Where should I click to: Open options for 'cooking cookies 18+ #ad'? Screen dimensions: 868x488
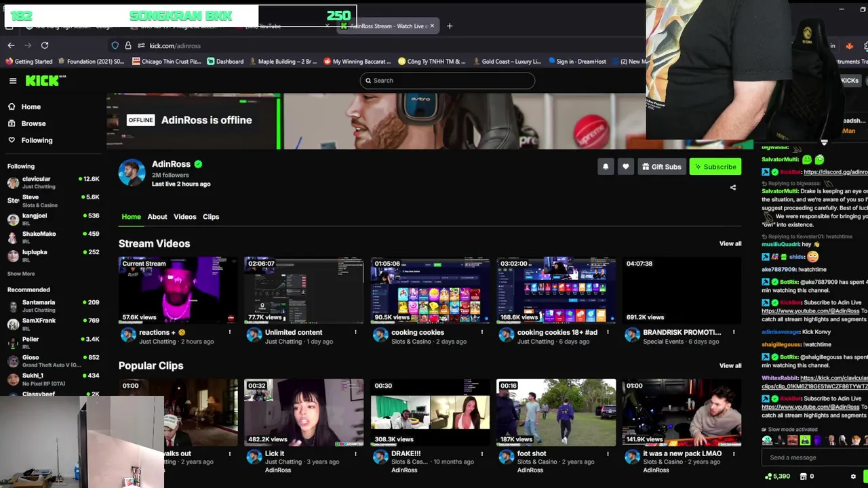608,332
